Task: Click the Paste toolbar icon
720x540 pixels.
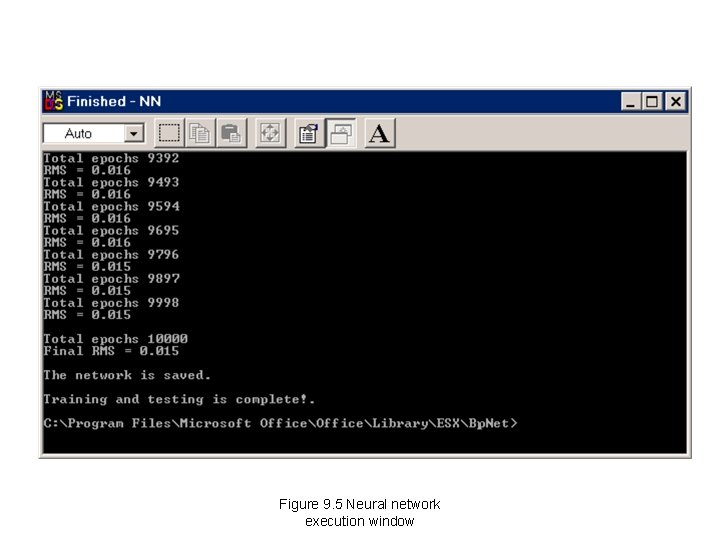Action: pyautogui.click(x=231, y=133)
